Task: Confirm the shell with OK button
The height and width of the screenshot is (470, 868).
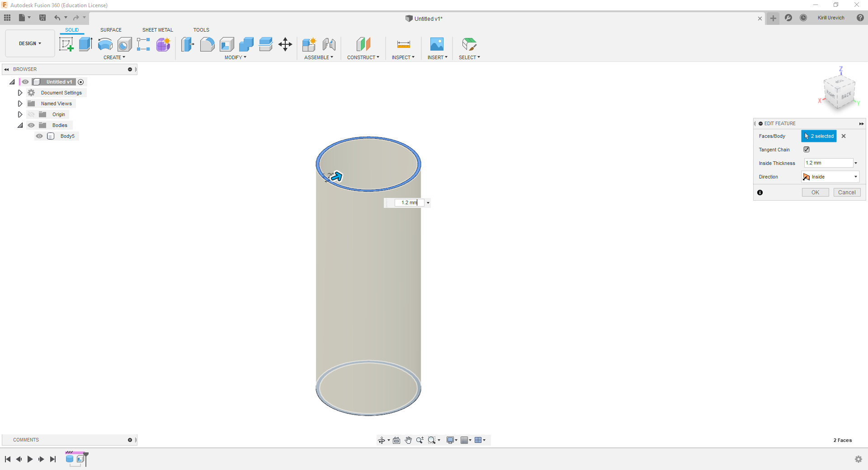Action: pos(815,193)
